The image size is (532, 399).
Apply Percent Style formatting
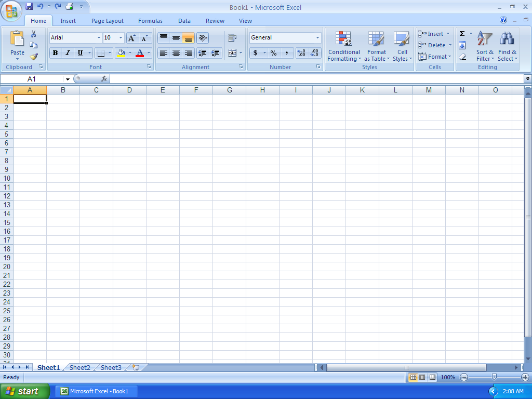point(272,52)
